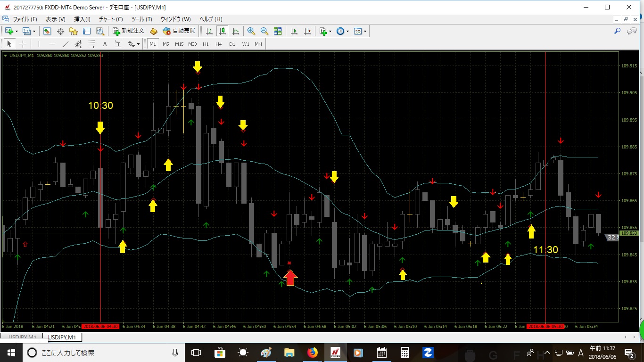Open the New Chart toolbar button
Viewport: 644px width, 362px height.
point(9,31)
